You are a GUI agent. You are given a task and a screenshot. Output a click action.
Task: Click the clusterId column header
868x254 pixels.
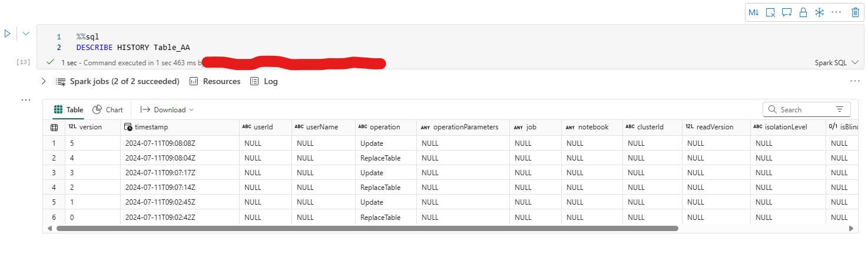coord(652,127)
